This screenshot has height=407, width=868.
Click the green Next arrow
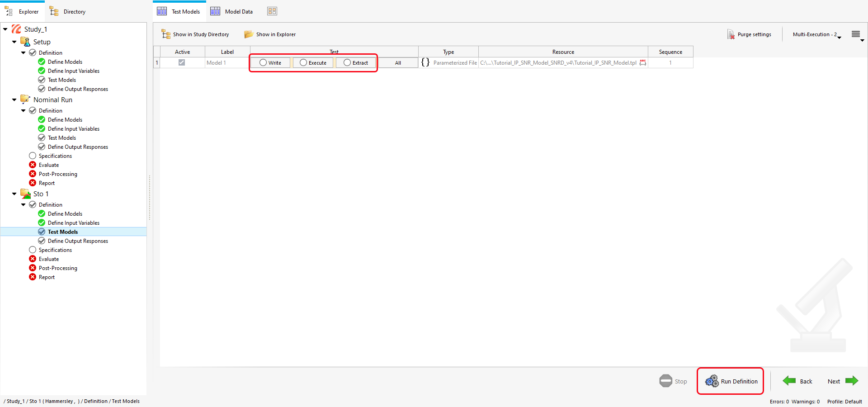coord(852,381)
